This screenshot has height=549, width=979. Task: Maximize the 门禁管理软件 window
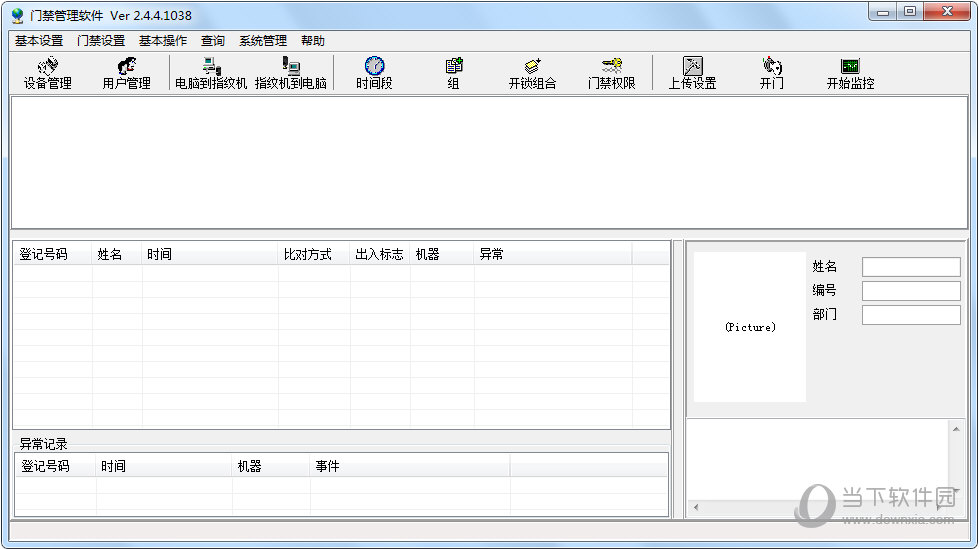click(910, 12)
